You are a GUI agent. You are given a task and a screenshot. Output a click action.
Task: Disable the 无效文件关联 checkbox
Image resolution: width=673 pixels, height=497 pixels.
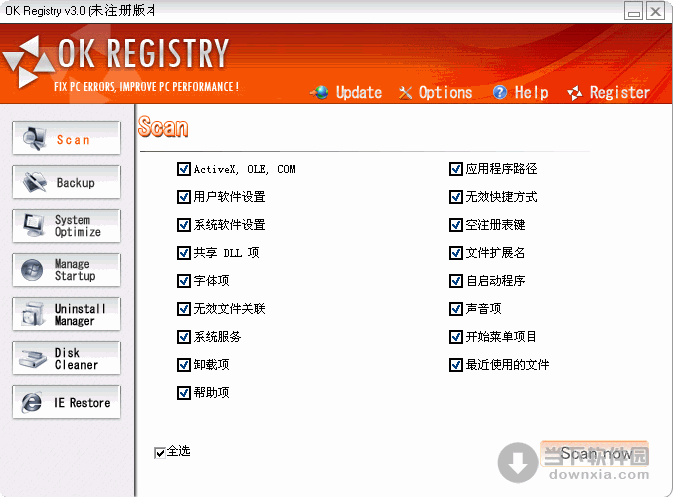pos(184,309)
